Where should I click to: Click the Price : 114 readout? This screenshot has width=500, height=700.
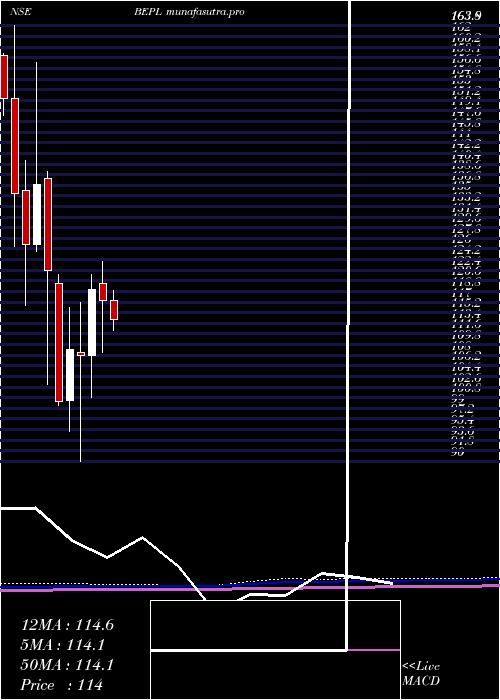coord(62,685)
